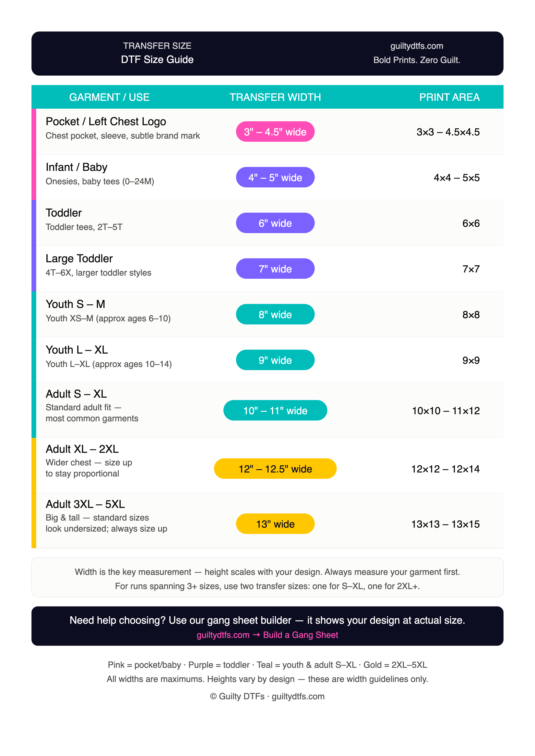Click the Guilty DTFs copyright footer text
Screen dimensions: 535x756
click(x=267, y=696)
